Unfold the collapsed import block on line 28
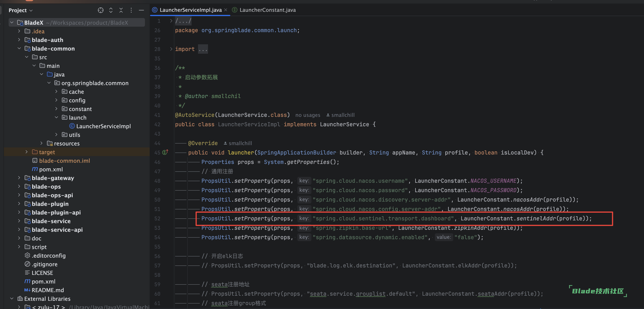Screen dimensions: 644x309 coord(171,49)
